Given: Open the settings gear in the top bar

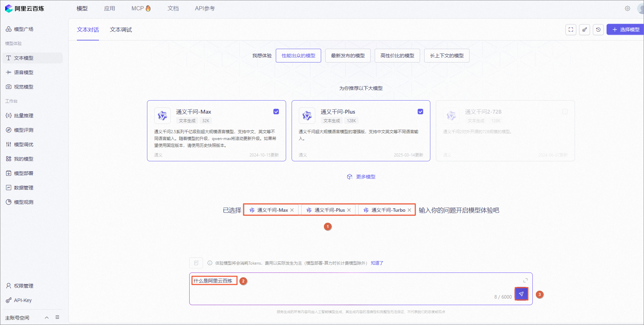Looking at the screenshot, I should (x=628, y=9).
